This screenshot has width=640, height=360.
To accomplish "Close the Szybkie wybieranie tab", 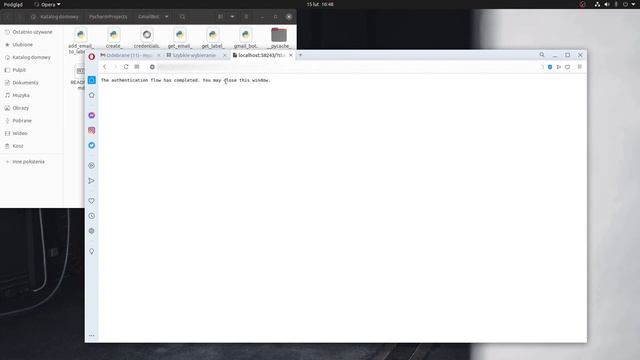I will (224, 55).
